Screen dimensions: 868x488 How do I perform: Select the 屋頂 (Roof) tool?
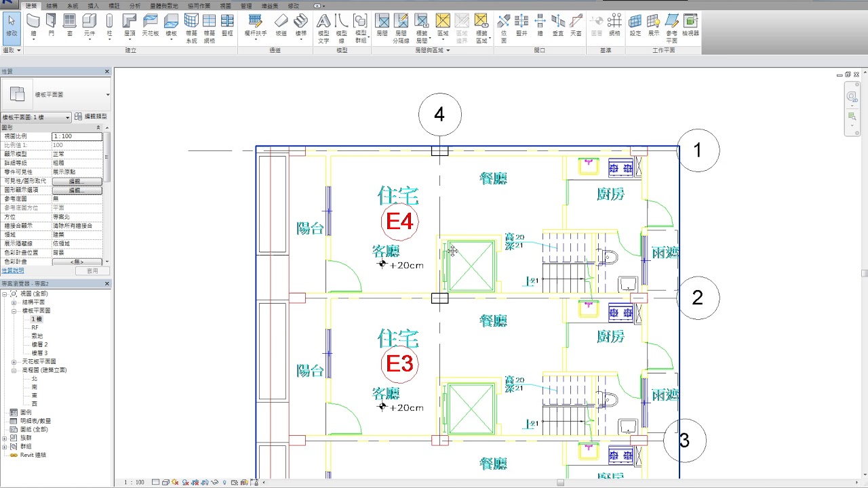pyautogui.click(x=130, y=26)
